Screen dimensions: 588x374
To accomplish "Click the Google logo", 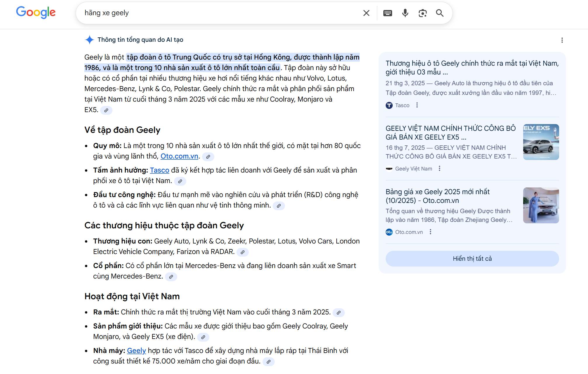I will coord(36,13).
